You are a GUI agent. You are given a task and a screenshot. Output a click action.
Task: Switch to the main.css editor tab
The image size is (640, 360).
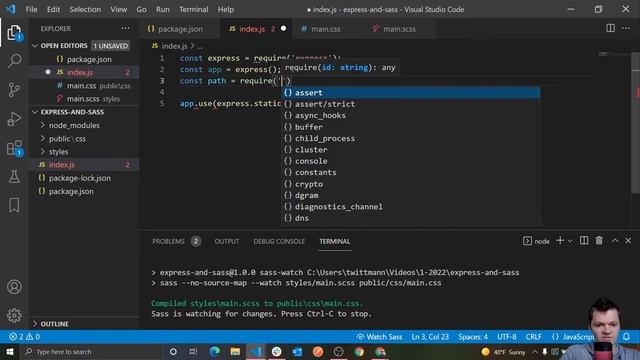[x=325, y=29]
